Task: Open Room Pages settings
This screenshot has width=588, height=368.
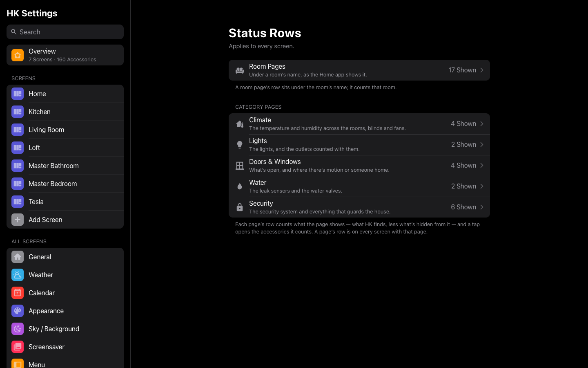Action: point(359,70)
